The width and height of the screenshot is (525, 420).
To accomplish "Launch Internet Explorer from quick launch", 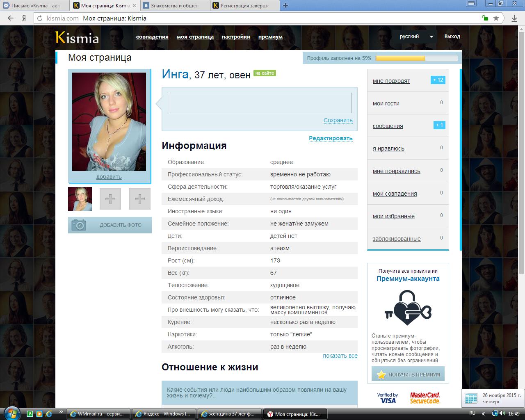I will tap(49, 414).
